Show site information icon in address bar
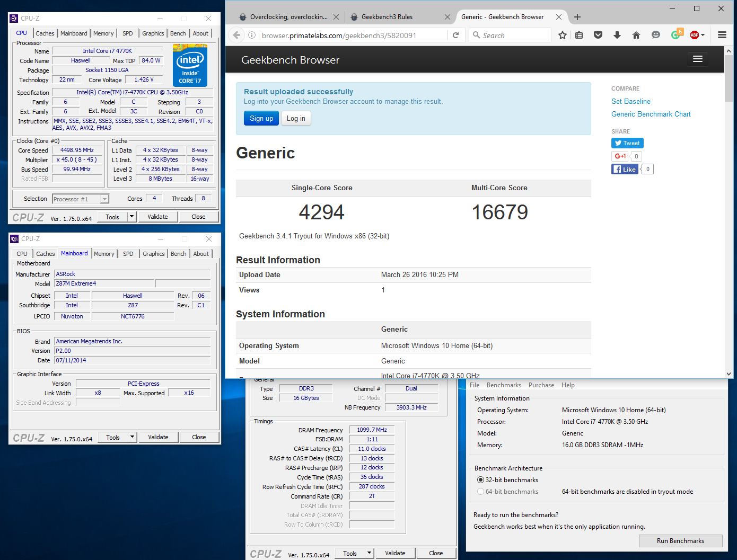 click(252, 35)
